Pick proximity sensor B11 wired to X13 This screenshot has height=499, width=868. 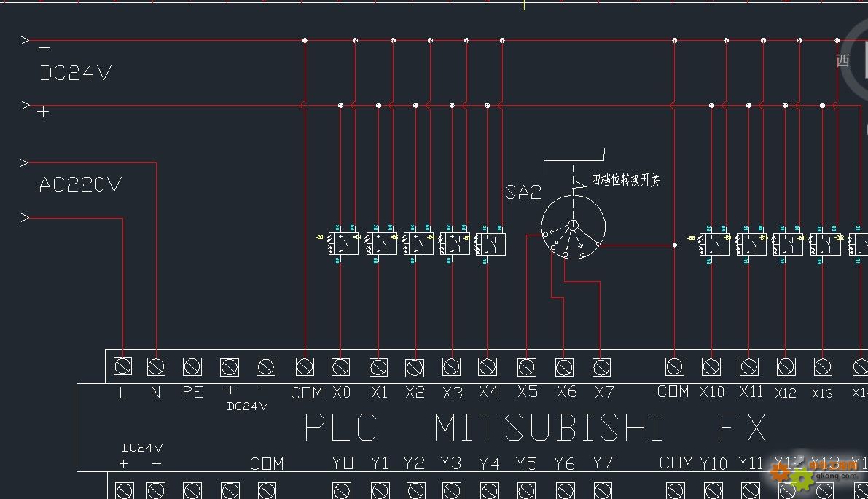click(x=826, y=244)
